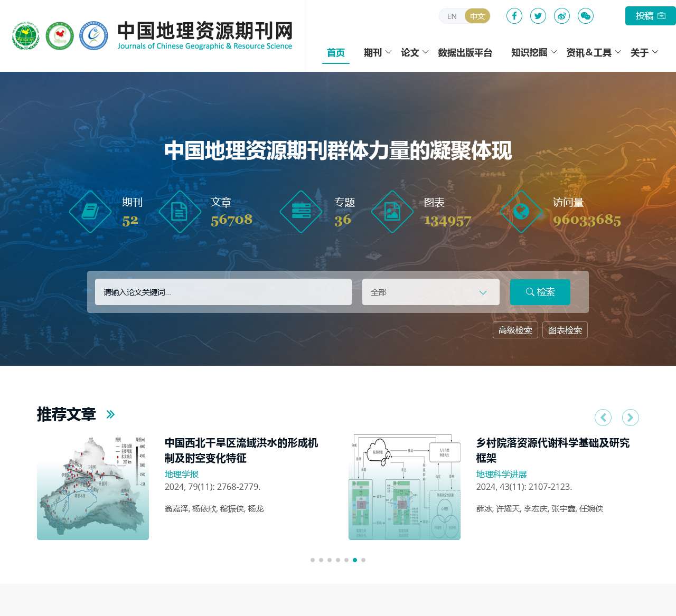Select the active sixth carousel dot
676x616 pixels.
click(355, 560)
